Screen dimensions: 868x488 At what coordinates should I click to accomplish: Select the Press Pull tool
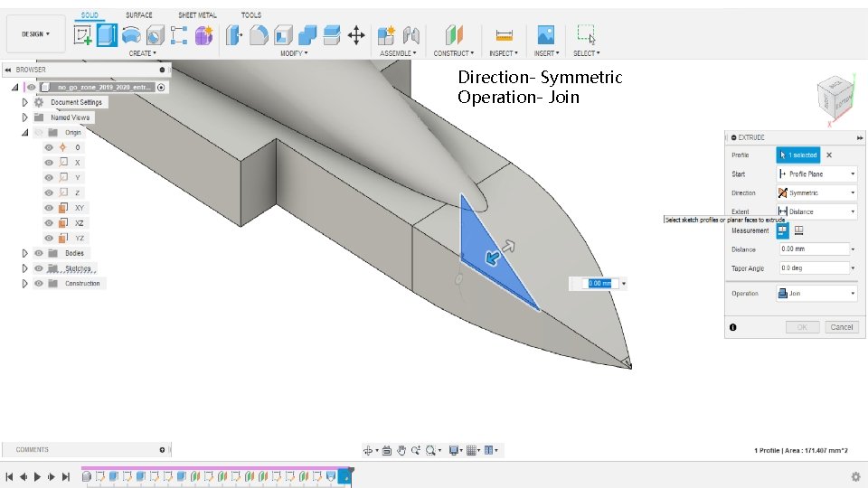coord(233,35)
